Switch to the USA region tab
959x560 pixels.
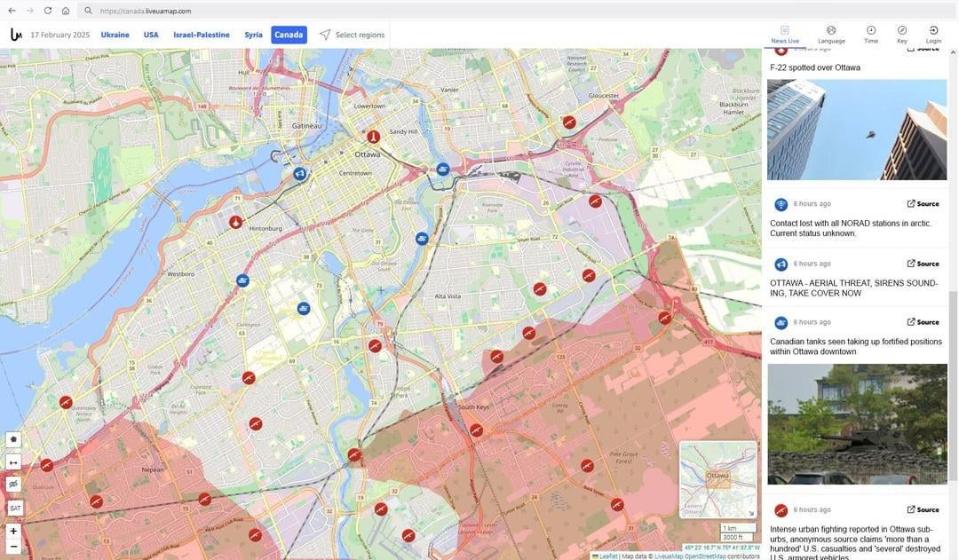click(x=151, y=35)
